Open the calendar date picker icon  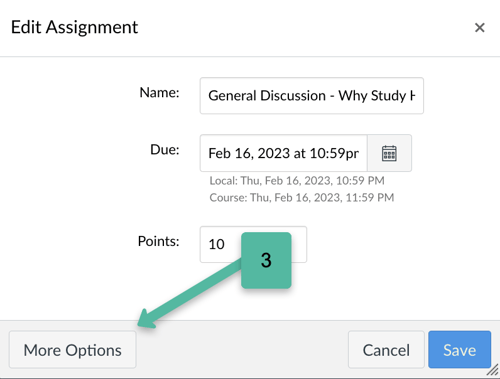click(389, 153)
